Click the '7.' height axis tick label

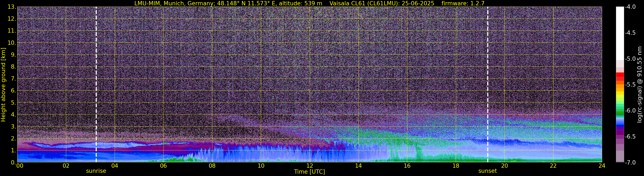point(13,79)
